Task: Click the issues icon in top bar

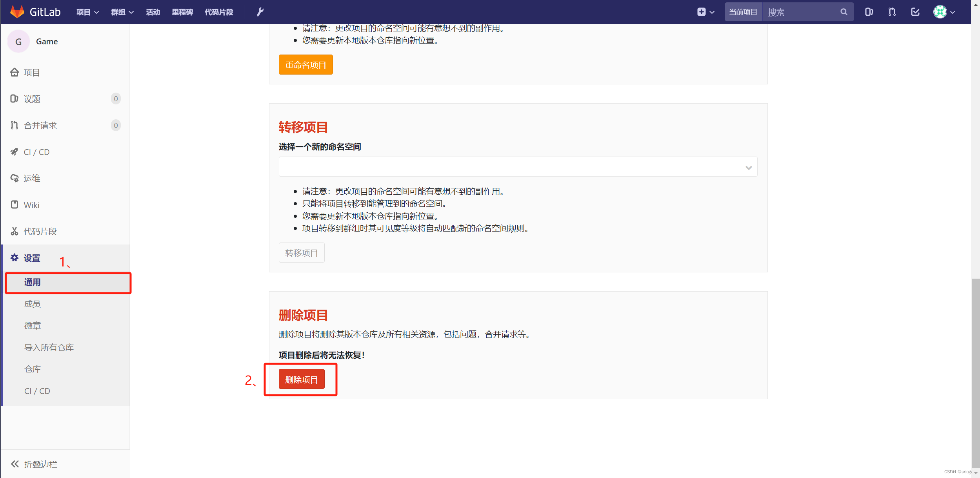Action: point(869,12)
